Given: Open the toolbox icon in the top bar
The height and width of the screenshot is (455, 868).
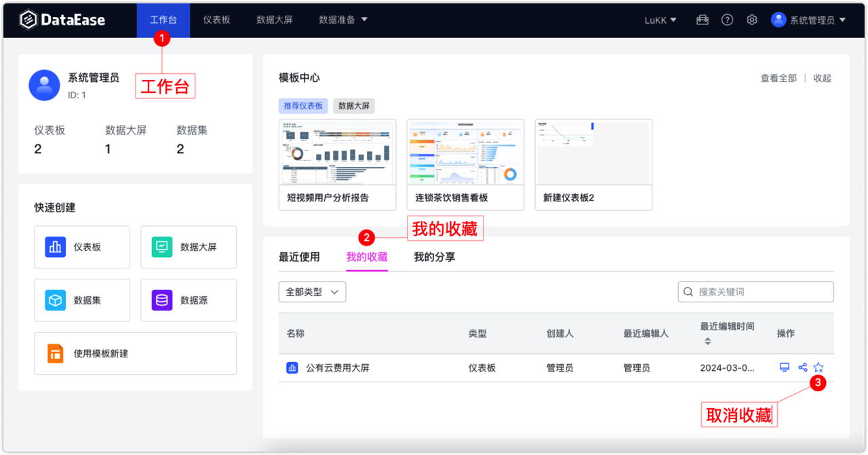Looking at the screenshot, I should point(702,20).
